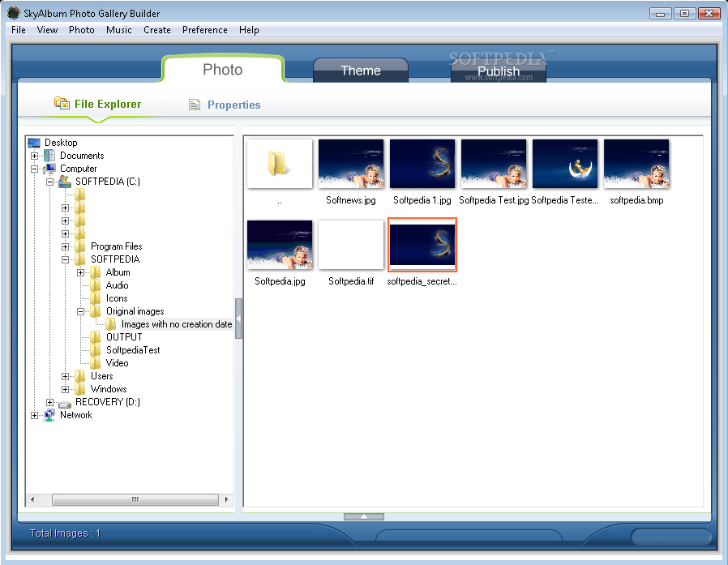The width and height of the screenshot is (728, 565).
Task: Select the blank Softpedia.tif thumbnail
Action: coord(351,245)
